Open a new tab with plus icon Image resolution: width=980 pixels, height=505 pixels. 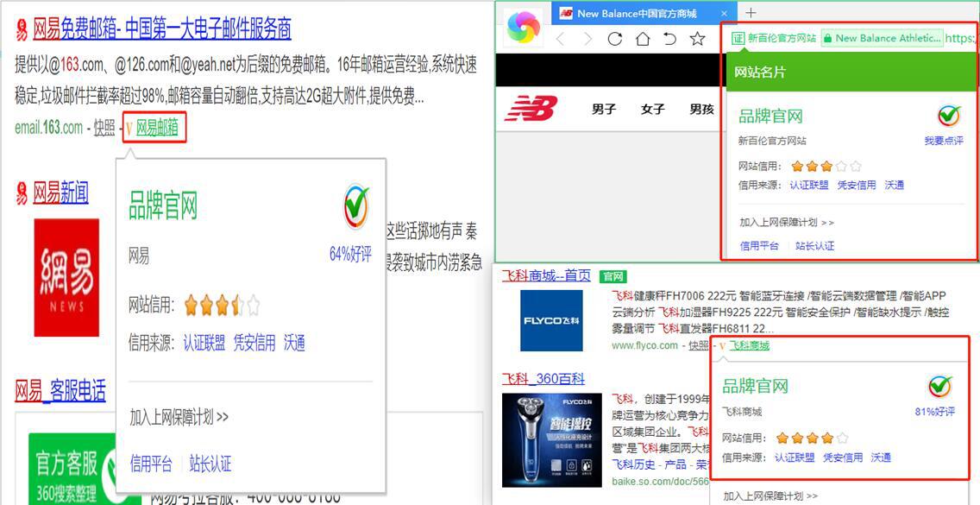(x=751, y=13)
